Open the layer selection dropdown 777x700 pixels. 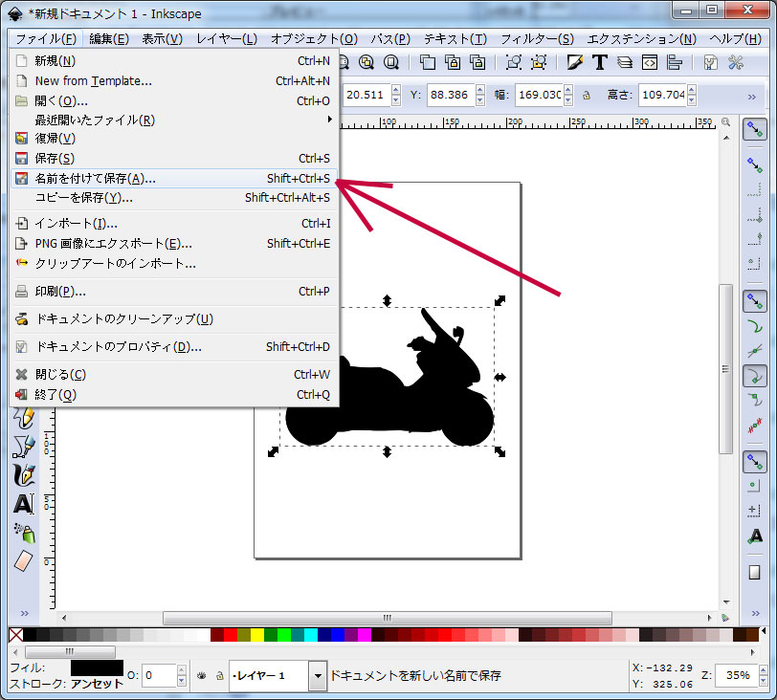318,676
